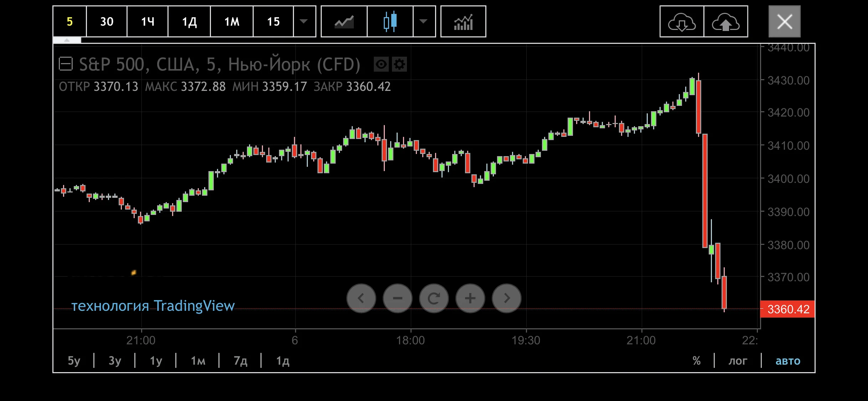Choose the 1М monthly interval
This screenshot has height=401, width=868.
(x=232, y=21)
